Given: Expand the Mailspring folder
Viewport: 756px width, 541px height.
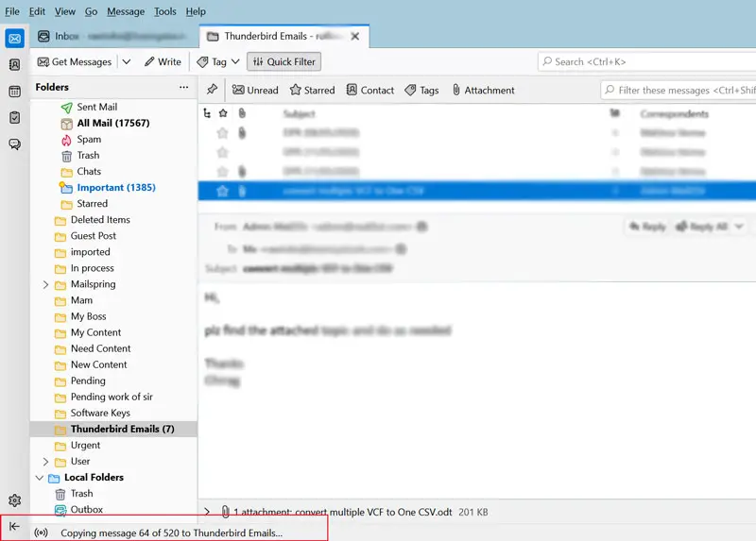Looking at the screenshot, I should pyautogui.click(x=46, y=284).
